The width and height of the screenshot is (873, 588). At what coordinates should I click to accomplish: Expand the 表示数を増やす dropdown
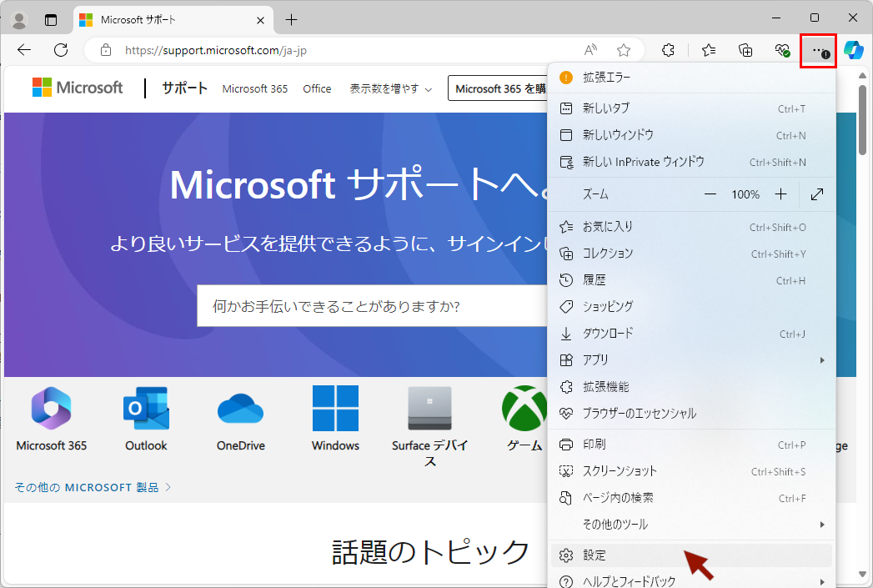[390, 88]
